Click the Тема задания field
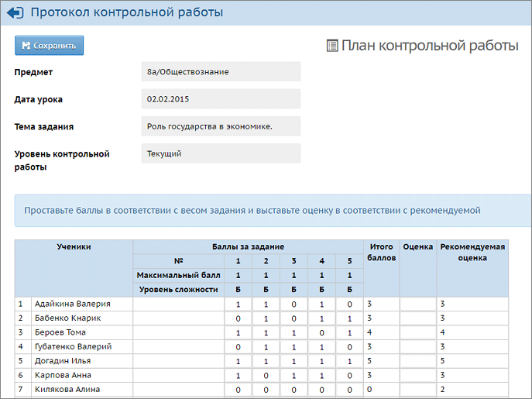Image resolution: width=532 pixels, height=399 pixels. [221, 126]
